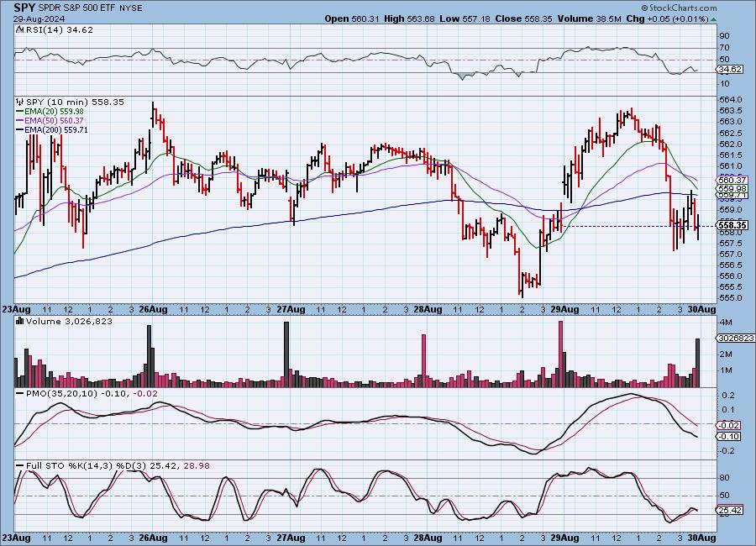Click the 28Aug label under the price panel
The image size is (756, 546).
pos(428,309)
